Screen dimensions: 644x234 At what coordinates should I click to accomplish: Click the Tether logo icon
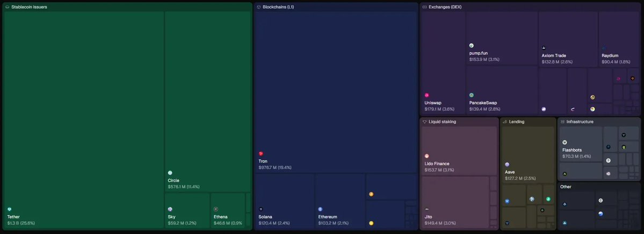[10, 209]
